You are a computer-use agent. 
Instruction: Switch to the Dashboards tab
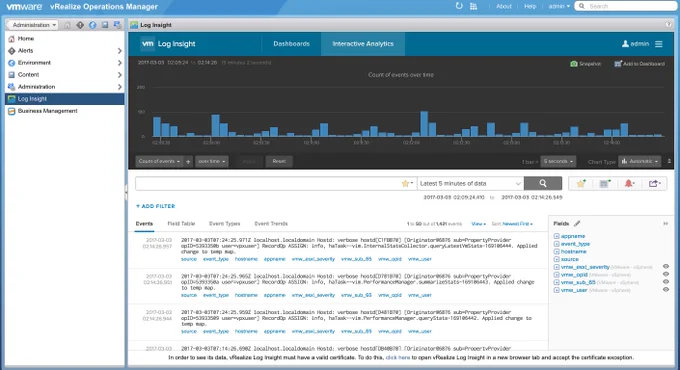291,44
